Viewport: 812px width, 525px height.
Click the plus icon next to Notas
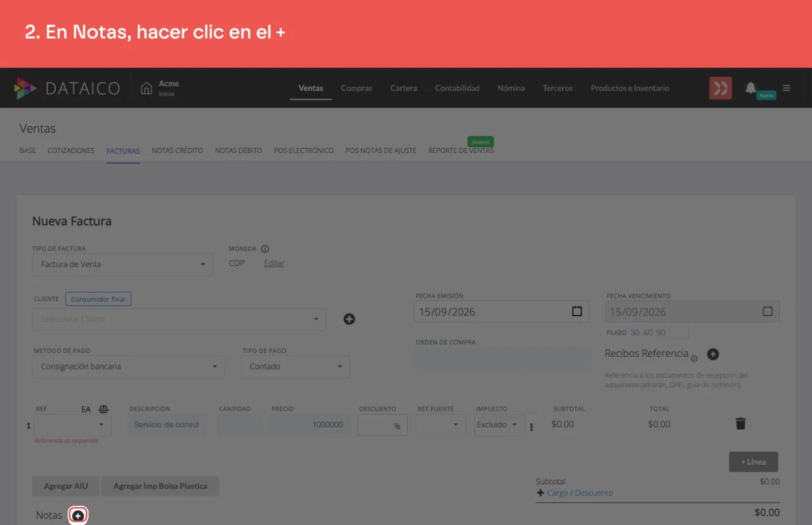coord(77,516)
